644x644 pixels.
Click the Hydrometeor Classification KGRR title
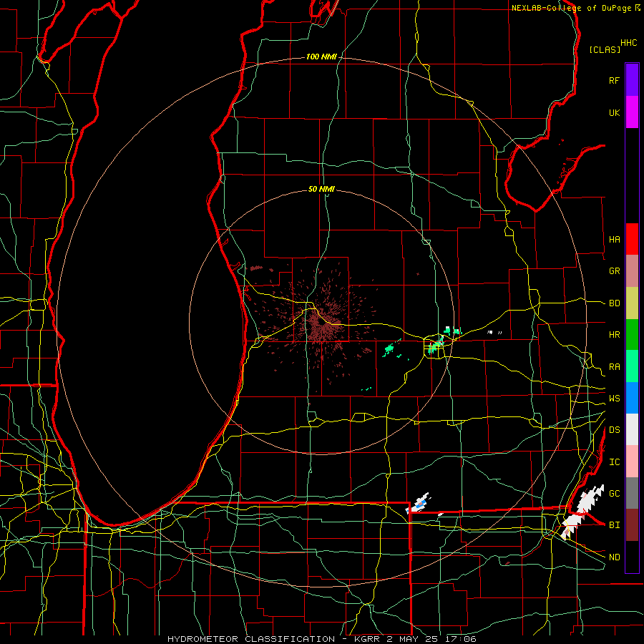coord(321,639)
